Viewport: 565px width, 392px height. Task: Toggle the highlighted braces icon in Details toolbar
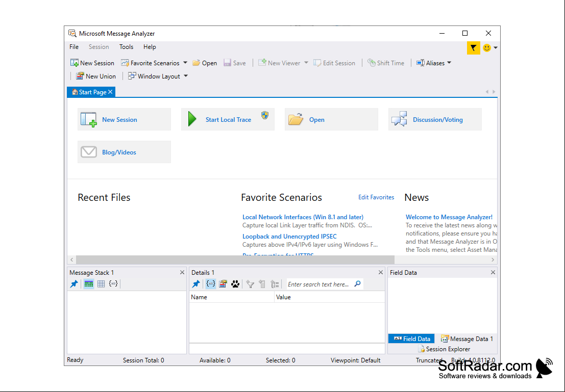tap(211, 284)
